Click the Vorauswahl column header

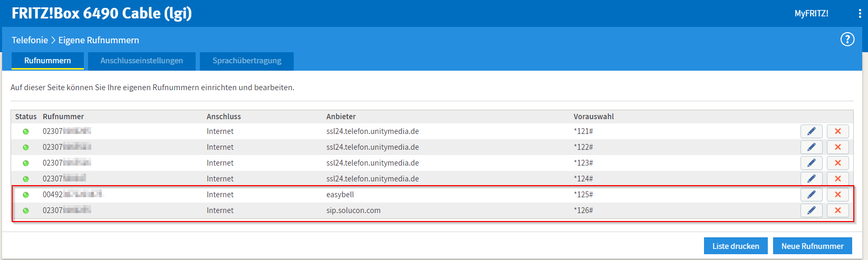pyautogui.click(x=594, y=117)
